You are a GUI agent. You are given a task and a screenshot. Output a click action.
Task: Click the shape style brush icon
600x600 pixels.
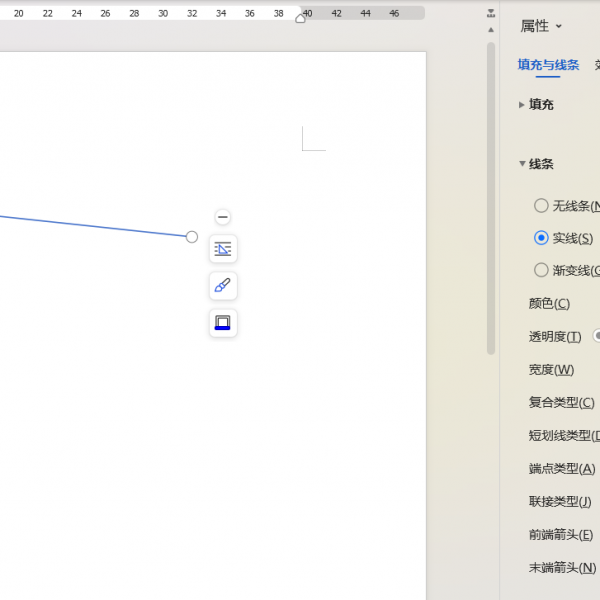click(223, 286)
